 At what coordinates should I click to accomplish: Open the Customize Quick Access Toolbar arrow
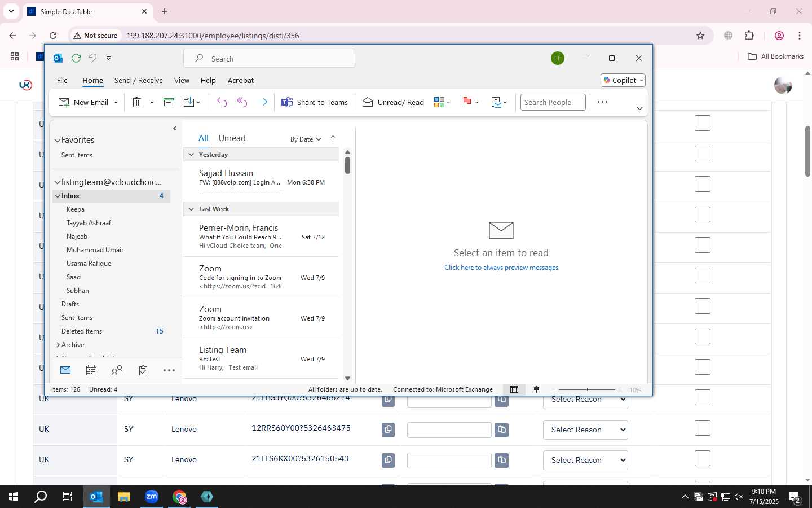[108, 58]
